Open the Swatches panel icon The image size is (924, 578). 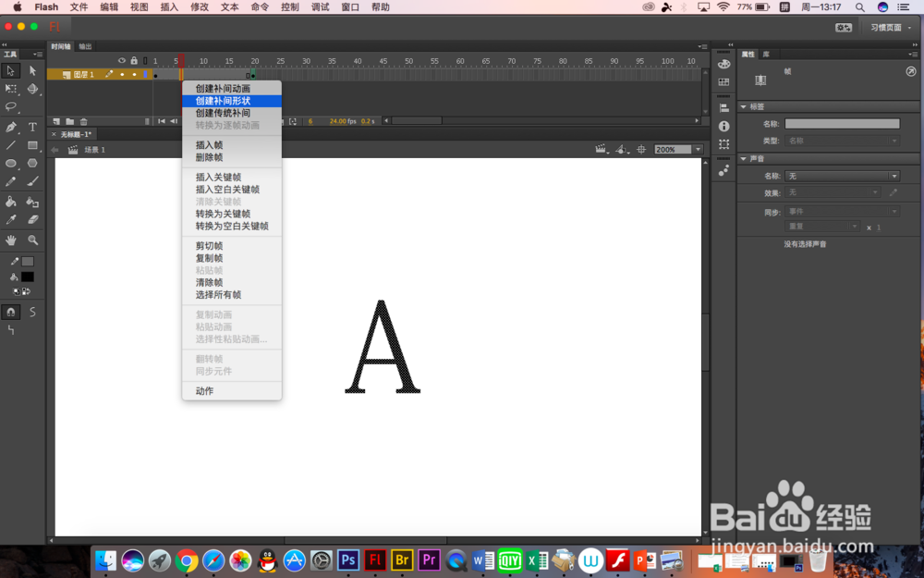(x=723, y=82)
